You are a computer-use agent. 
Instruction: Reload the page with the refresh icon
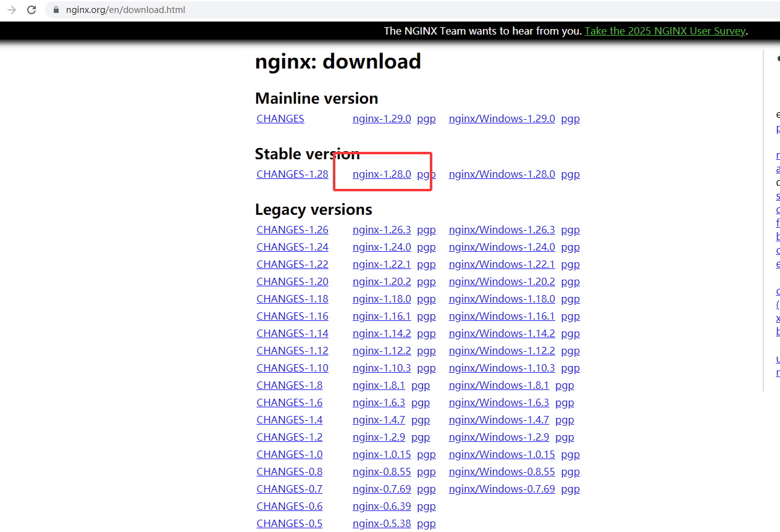(31, 10)
